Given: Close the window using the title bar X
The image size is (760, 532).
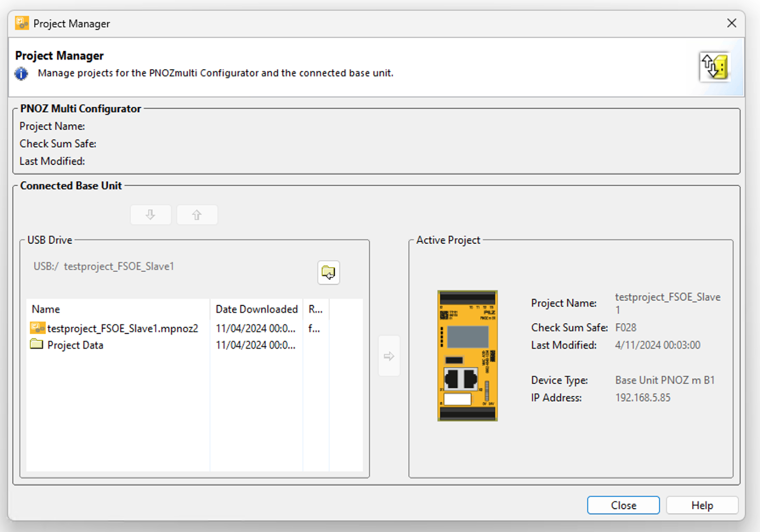Looking at the screenshot, I should pyautogui.click(x=731, y=23).
